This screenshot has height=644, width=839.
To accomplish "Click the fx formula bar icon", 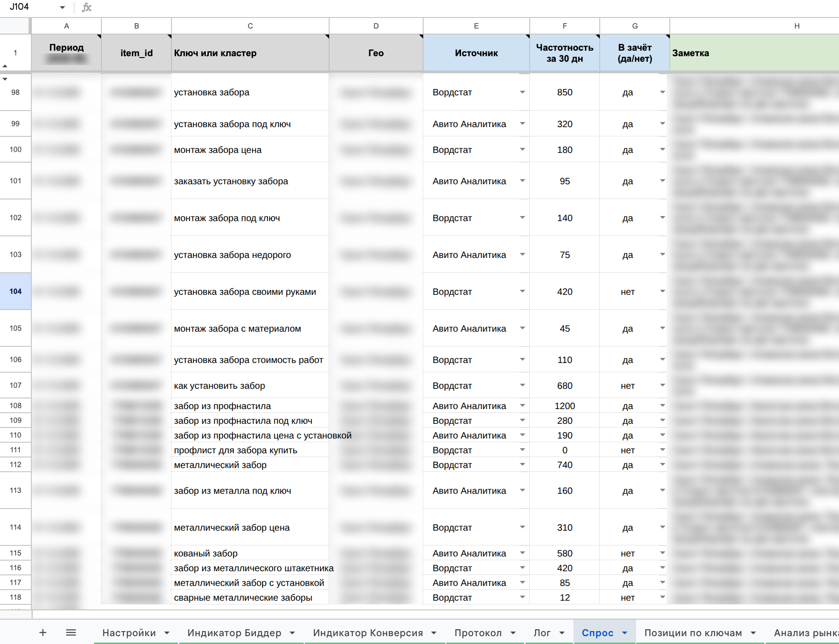I will tap(87, 7).
